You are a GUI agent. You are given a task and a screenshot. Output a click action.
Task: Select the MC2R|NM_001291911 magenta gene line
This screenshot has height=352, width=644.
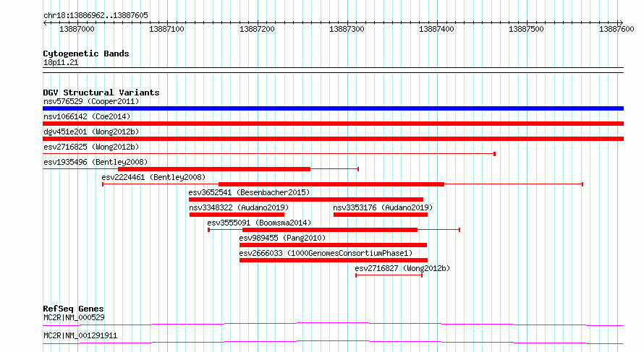[x=333, y=342]
